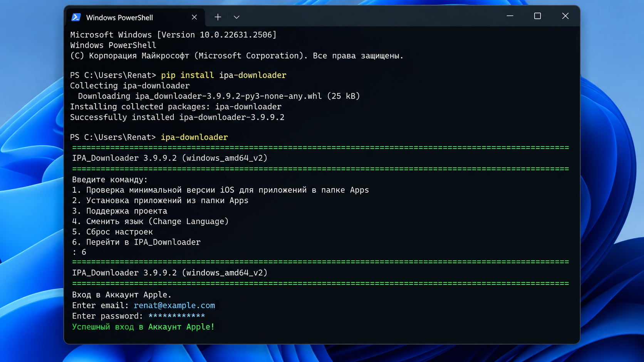Click the masked password asterisks
This screenshot has height=362, width=644.
176,316
